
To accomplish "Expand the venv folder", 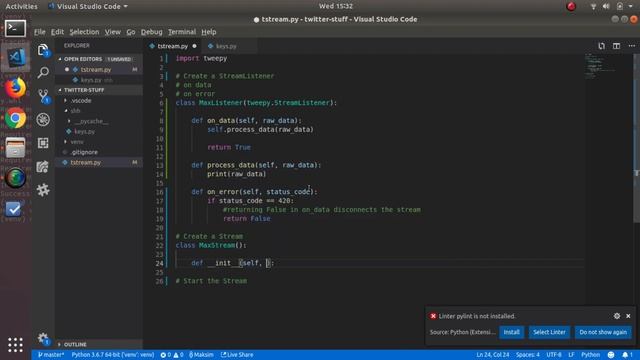I will pyautogui.click(x=77, y=142).
